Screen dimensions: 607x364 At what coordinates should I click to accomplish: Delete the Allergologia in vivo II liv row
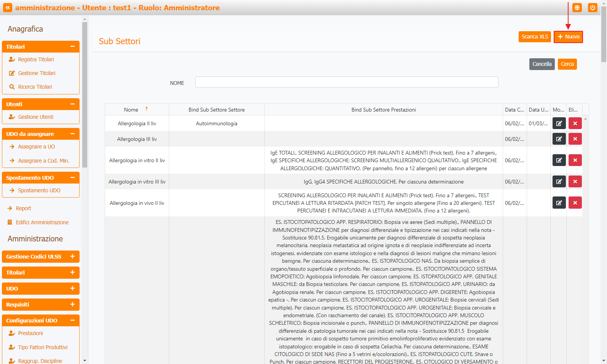[x=575, y=203]
